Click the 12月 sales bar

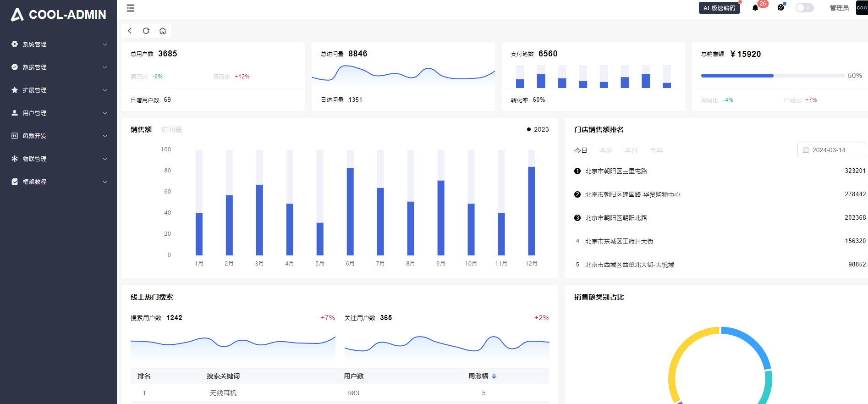click(532, 211)
